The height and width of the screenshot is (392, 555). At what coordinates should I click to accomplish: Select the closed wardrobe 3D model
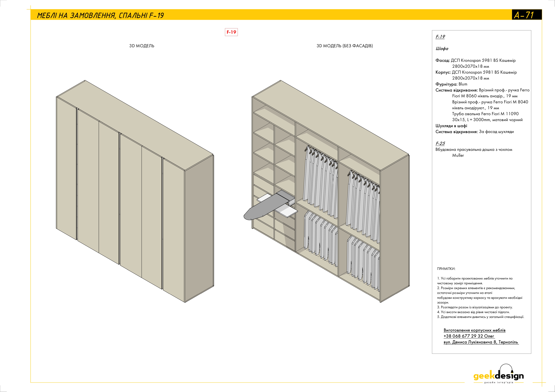pyautogui.click(x=135, y=193)
